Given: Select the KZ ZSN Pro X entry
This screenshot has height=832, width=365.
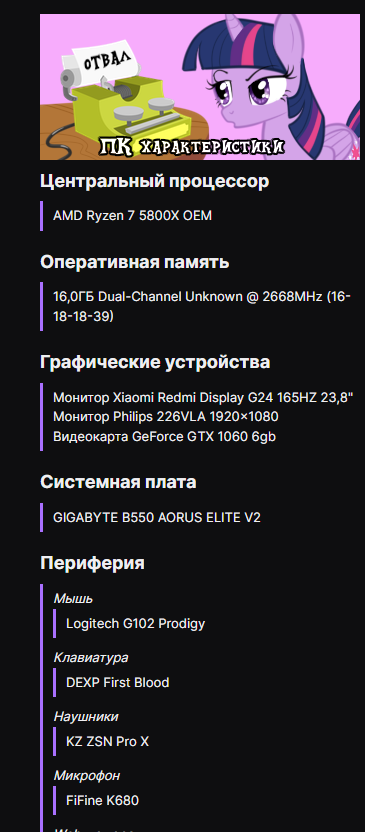Looking at the screenshot, I should click(107, 741).
